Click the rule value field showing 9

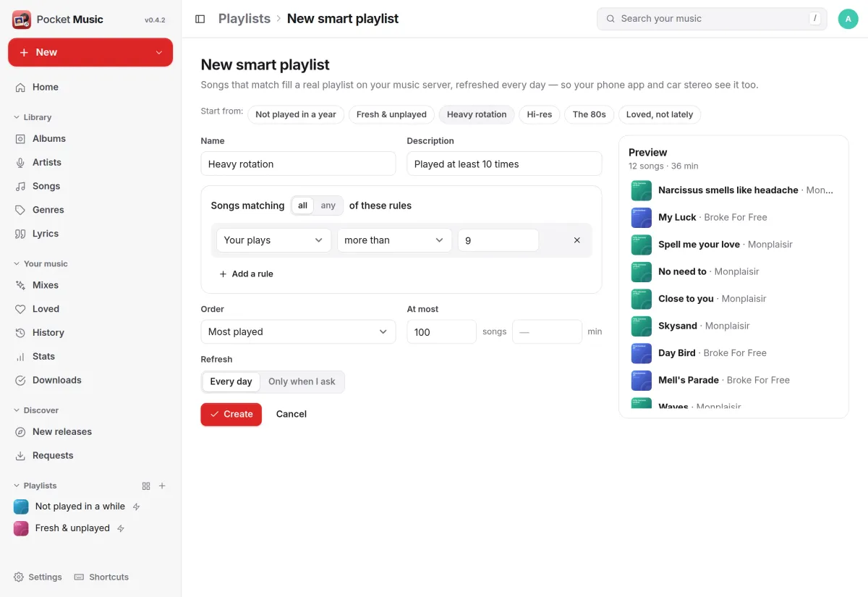pos(498,240)
